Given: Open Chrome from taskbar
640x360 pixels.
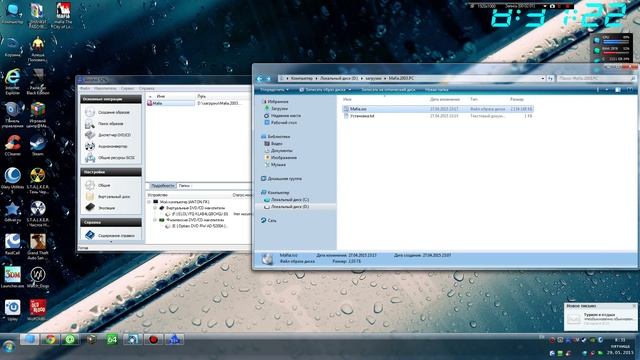Looking at the screenshot, I should 50,339.
